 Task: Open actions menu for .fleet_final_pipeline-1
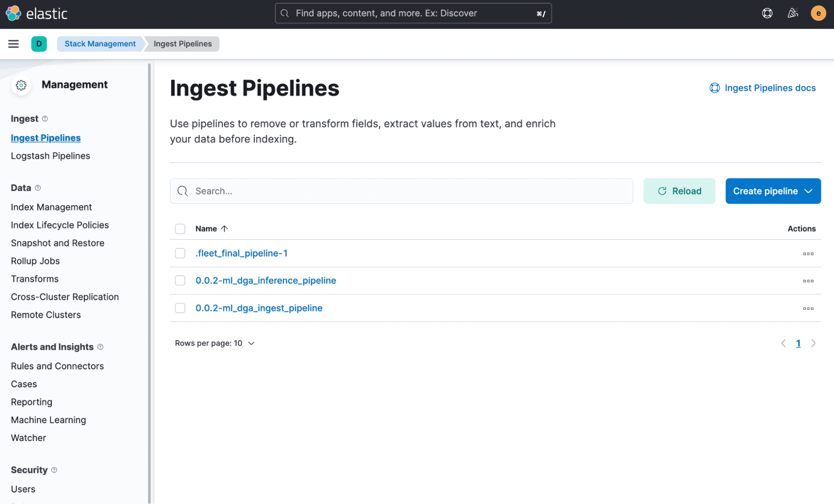point(808,254)
